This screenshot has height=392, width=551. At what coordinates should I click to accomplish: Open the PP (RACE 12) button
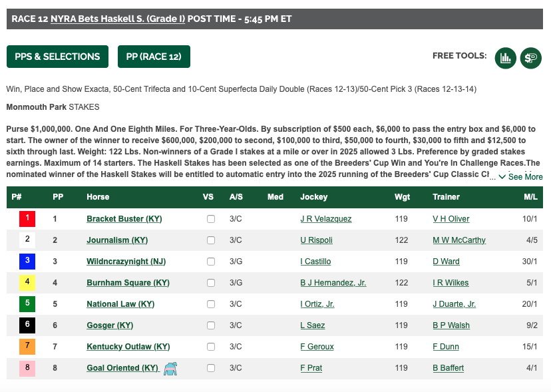pyautogui.click(x=154, y=57)
